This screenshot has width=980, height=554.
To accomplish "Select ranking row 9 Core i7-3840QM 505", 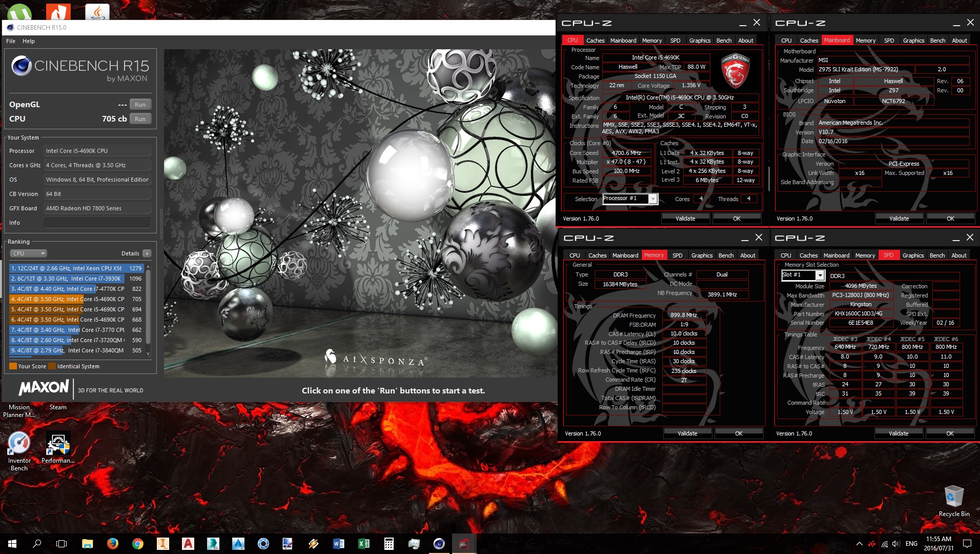I will (76, 350).
